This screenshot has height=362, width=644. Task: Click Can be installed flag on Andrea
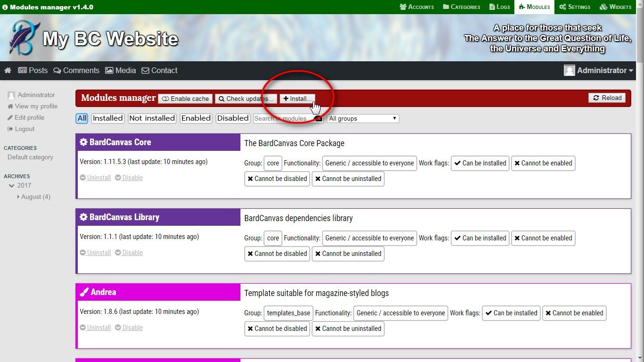coord(511,313)
